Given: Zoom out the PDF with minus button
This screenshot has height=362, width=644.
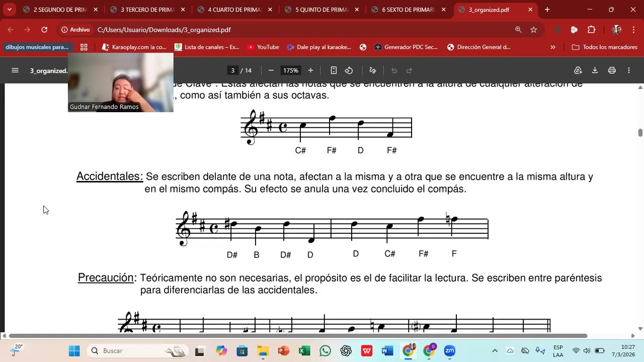Looking at the screenshot, I should tap(271, 70).
